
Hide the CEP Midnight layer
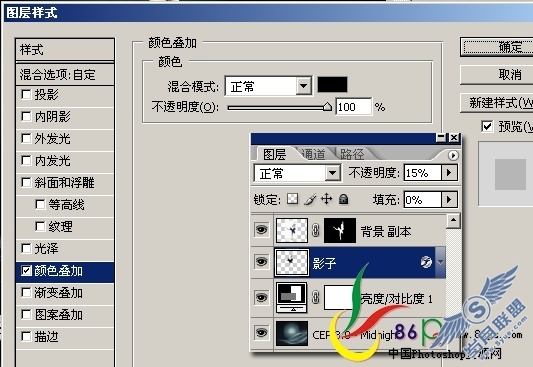tap(261, 332)
